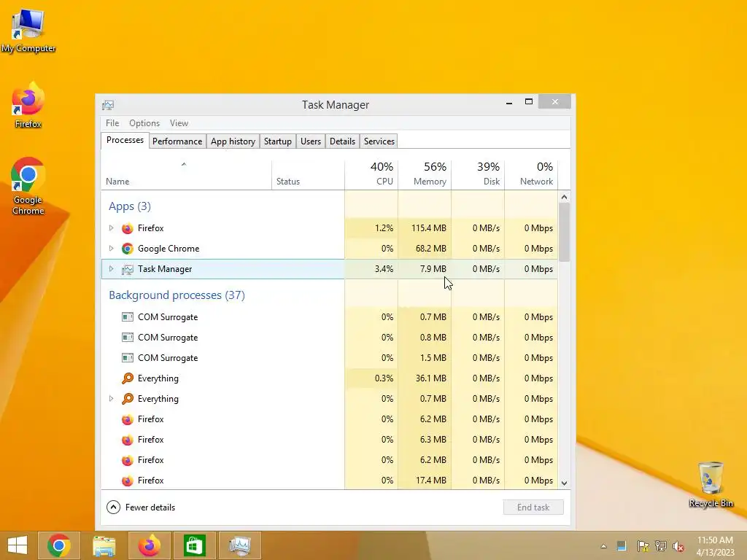Select the second Firefox row using 6.2 MB
The width and height of the screenshot is (747, 560).
click(x=329, y=460)
